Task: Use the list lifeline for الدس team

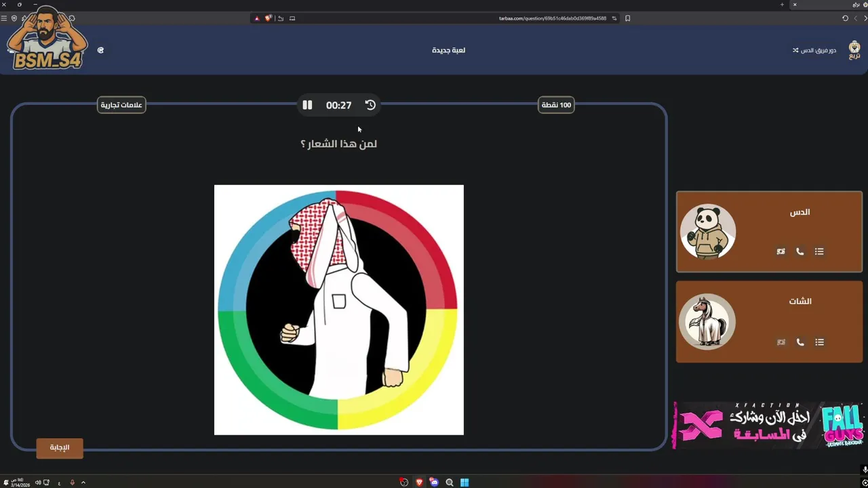Action: (819, 251)
